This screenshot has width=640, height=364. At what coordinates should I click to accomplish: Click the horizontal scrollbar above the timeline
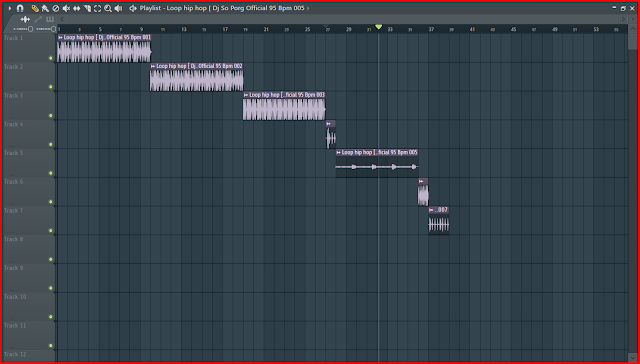tap(343, 19)
